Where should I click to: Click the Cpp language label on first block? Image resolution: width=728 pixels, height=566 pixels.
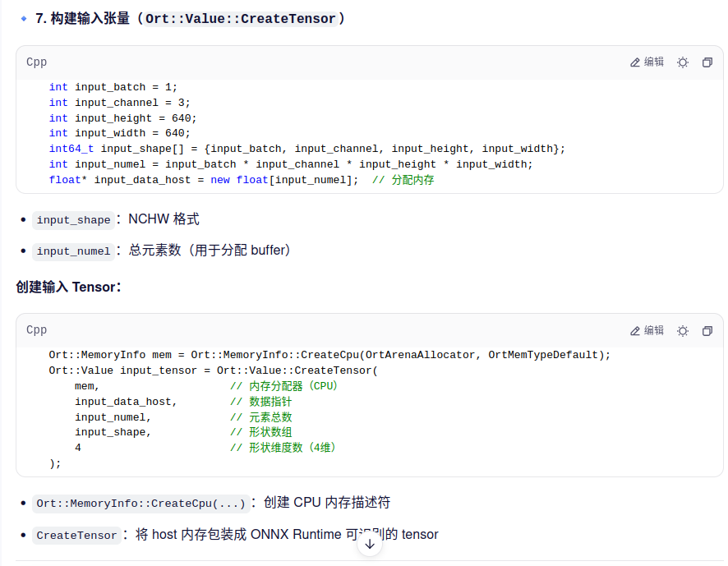(36, 62)
